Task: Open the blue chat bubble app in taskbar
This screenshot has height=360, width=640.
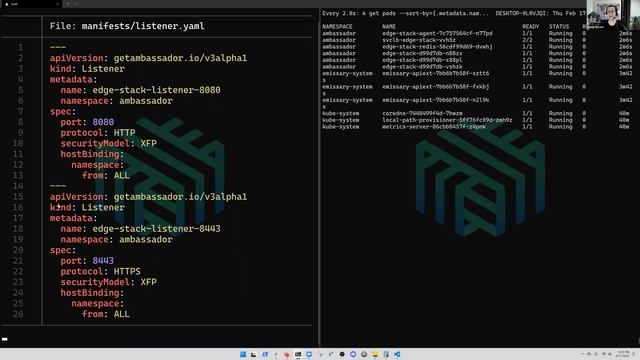Action: pos(309,354)
